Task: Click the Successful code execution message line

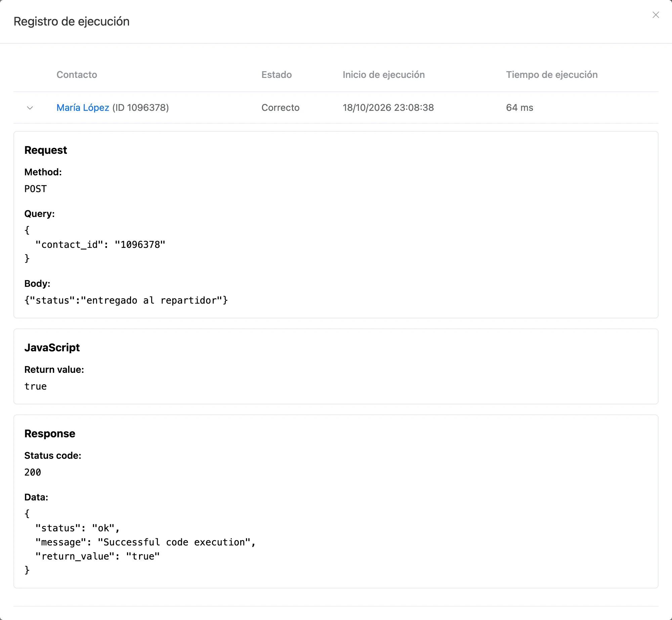Action: pyautogui.click(x=145, y=542)
